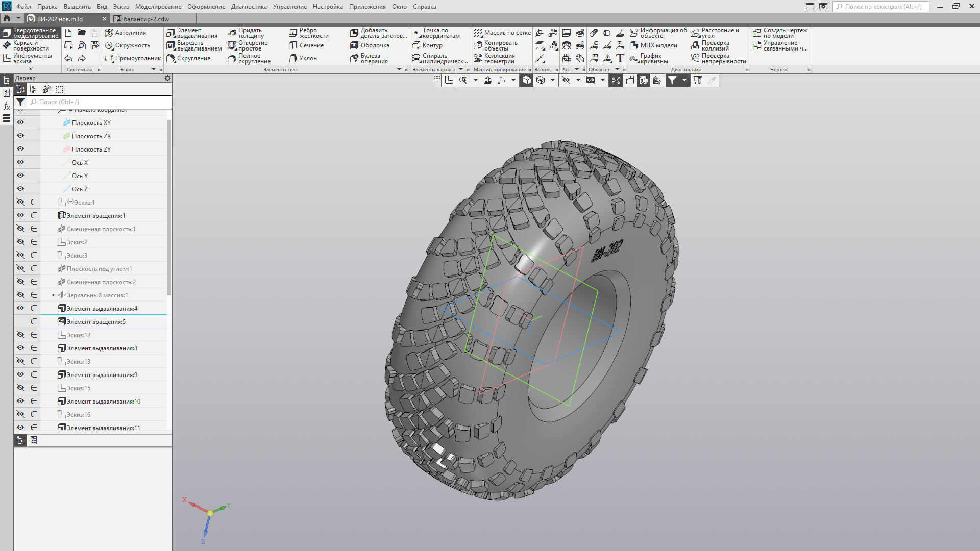Select Element rotation:5 in tree
The image size is (980, 551).
tap(96, 321)
